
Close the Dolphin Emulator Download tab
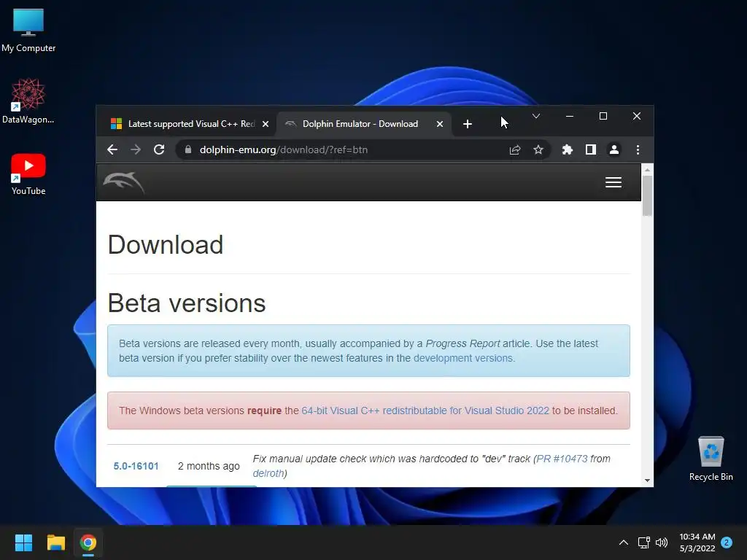pos(440,124)
